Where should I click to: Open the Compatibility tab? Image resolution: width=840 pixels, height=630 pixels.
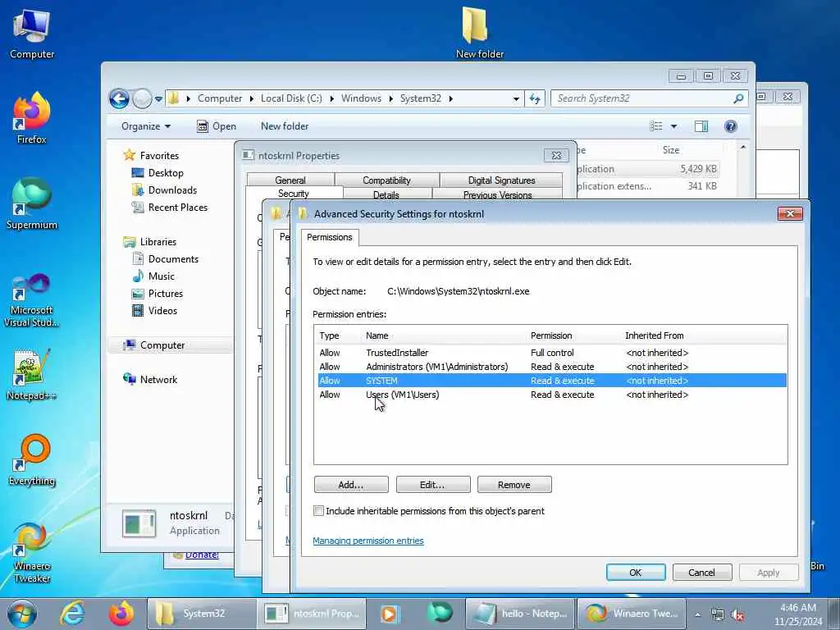386,180
